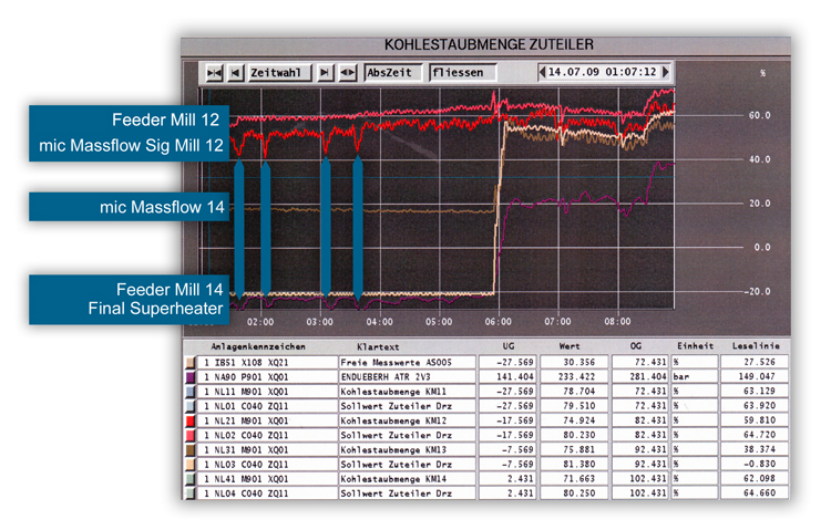Toggle the fliessen scrolling mode
Image resolution: width=831 pixels, height=531 pixels.
(x=461, y=73)
